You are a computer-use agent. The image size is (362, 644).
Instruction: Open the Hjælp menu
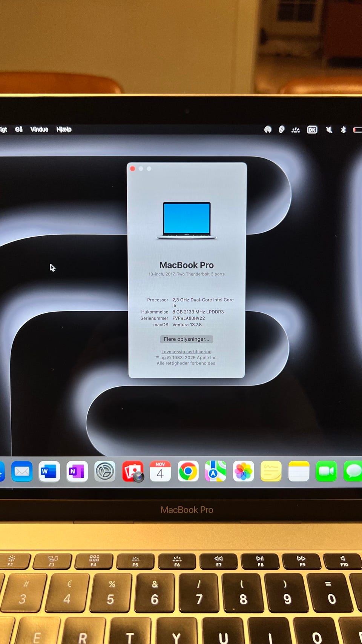(64, 129)
